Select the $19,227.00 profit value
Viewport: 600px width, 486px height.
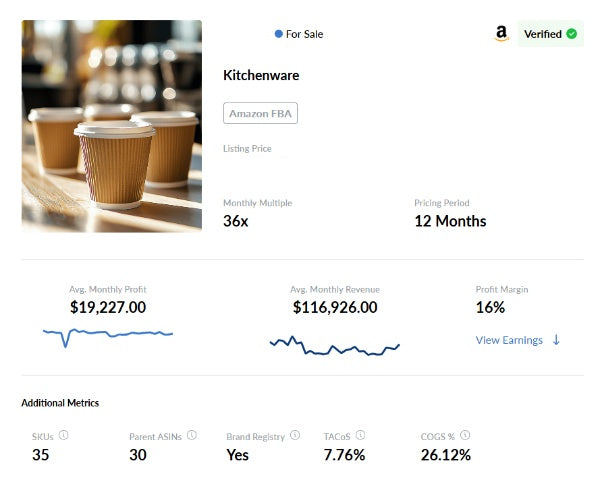pos(108,307)
